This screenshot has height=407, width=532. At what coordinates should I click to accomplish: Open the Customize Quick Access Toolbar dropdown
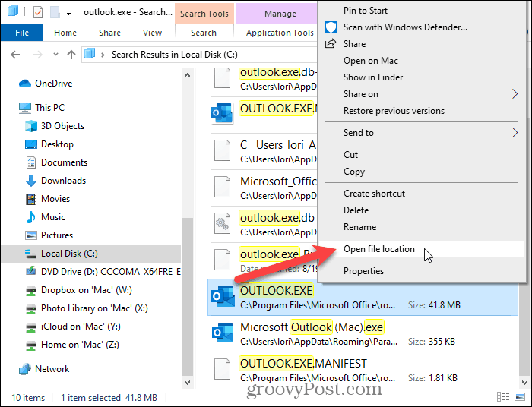68,13
